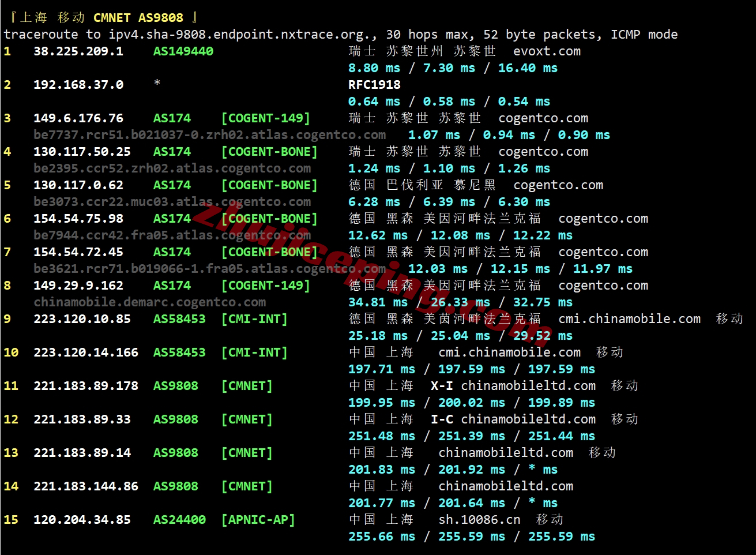This screenshot has width=756, height=555.
Task: Click the hop 11 address 221.183.89.178
Action: (86, 386)
